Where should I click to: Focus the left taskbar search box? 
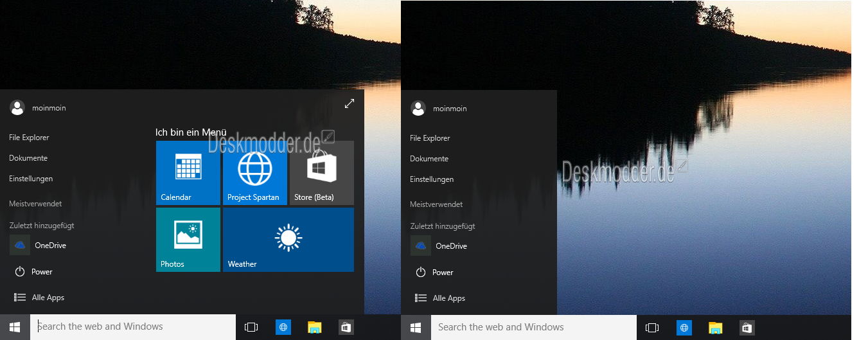point(133,327)
